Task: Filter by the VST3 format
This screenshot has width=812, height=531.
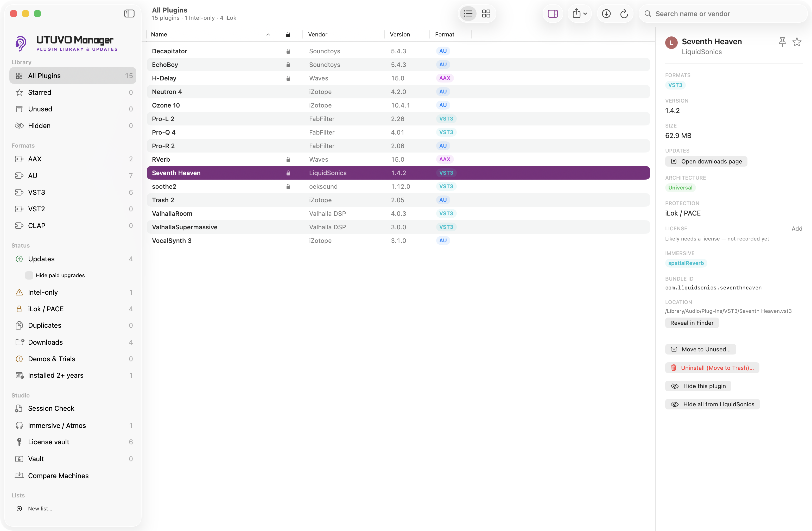Action: pyautogui.click(x=73, y=192)
